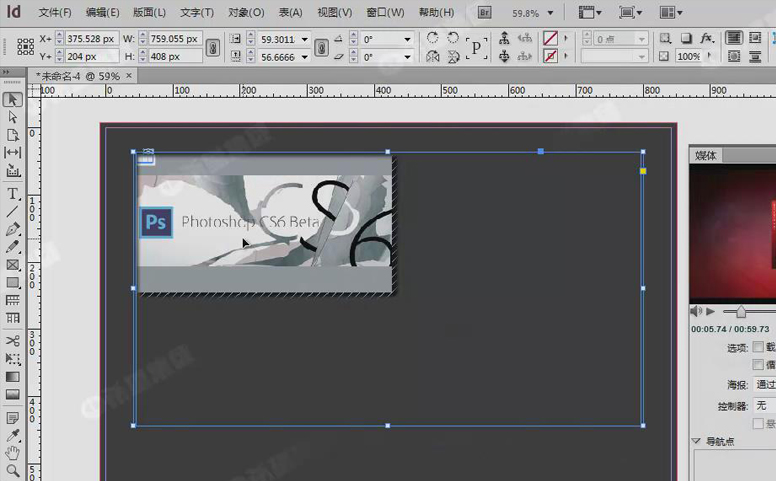Toggle the first 选项 checkbox in media panel
The image size is (776, 481).
[758, 347]
